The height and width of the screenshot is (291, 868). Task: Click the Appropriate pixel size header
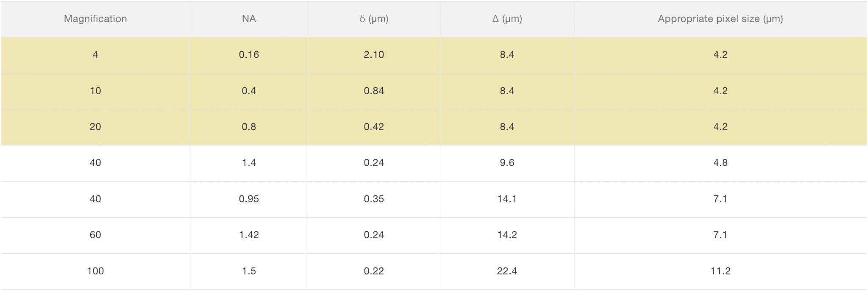(720, 19)
